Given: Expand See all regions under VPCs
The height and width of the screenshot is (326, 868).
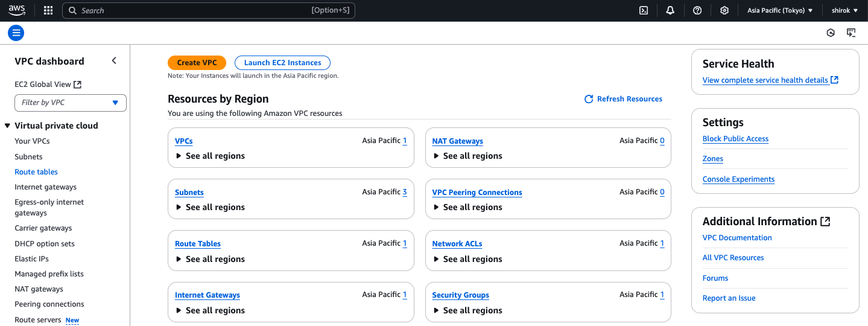Looking at the screenshot, I should click(211, 156).
